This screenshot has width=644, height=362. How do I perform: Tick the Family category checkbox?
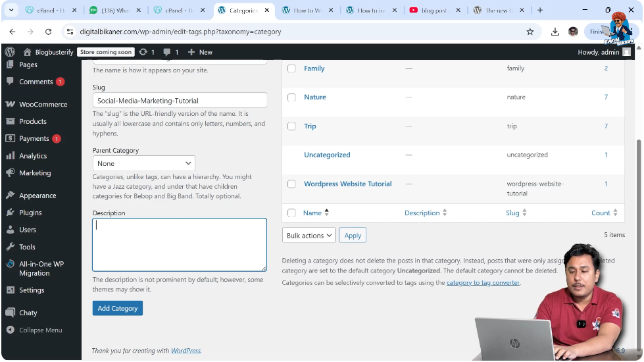pyautogui.click(x=291, y=68)
